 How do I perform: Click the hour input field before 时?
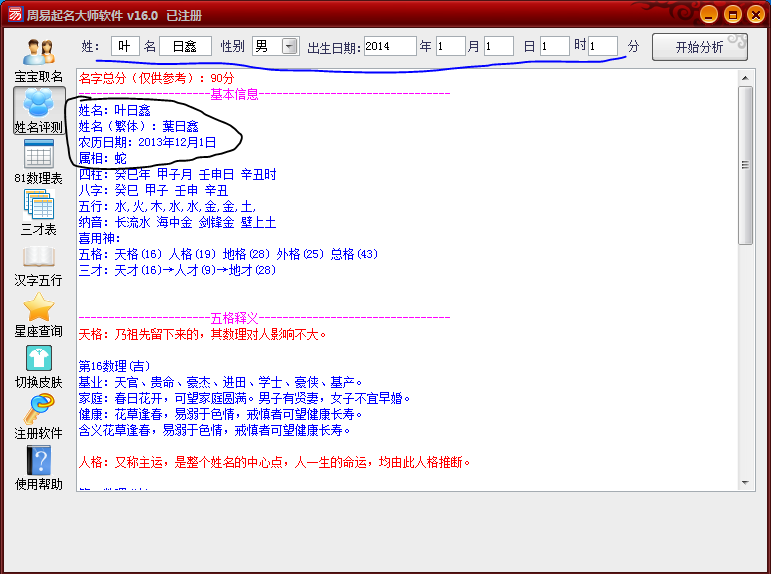tap(554, 46)
